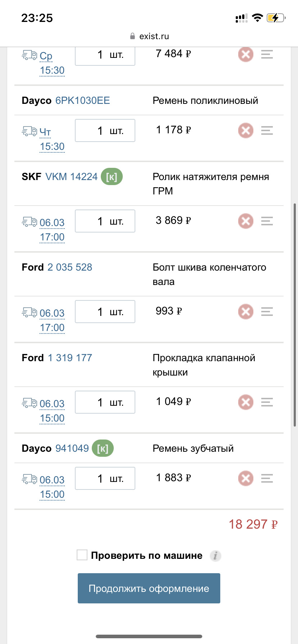The width and height of the screenshot is (298, 644).
Task: Tap the exist.ru address bar
Action: [x=149, y=36]
